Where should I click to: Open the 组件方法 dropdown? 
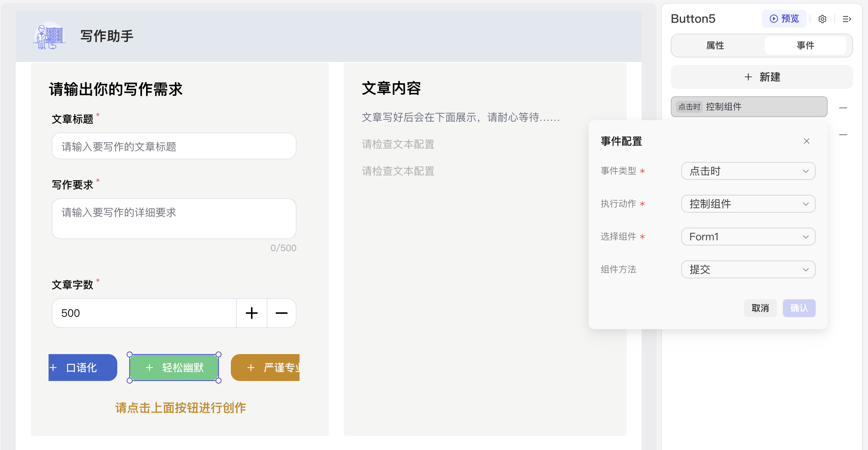click(748, 269)
